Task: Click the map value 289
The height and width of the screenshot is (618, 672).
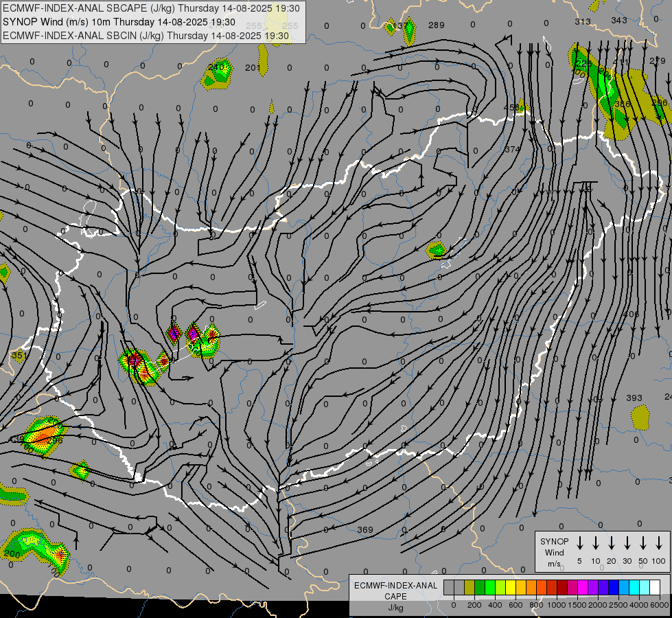Action: [x=437, y=25]
